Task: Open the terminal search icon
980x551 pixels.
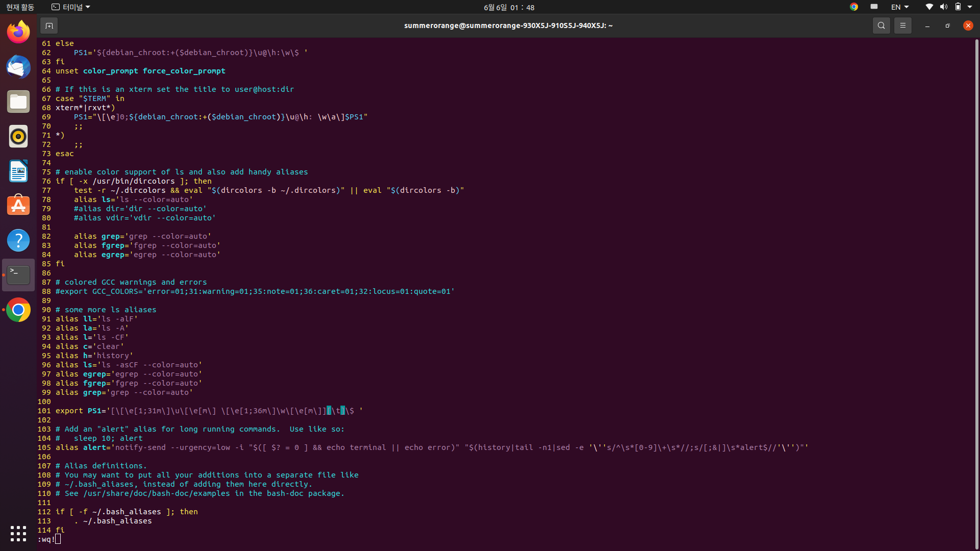Action: coord(881,25)
